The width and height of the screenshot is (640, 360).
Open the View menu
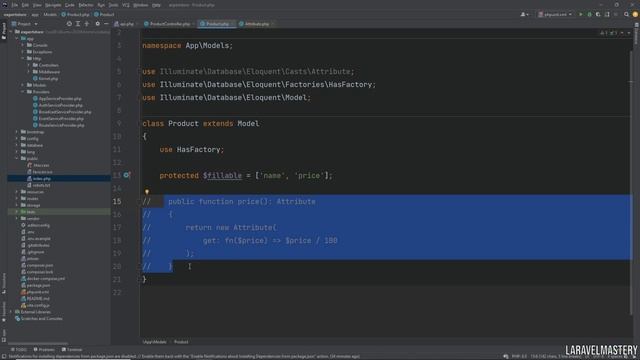37,5
